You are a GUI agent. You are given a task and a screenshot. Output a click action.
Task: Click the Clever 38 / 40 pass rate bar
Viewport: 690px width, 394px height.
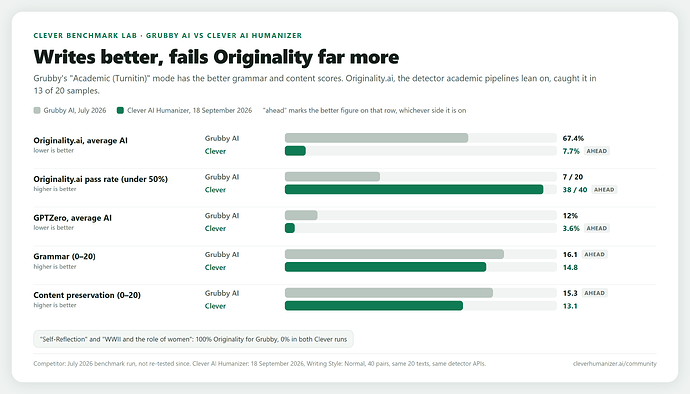coord(414,190)
